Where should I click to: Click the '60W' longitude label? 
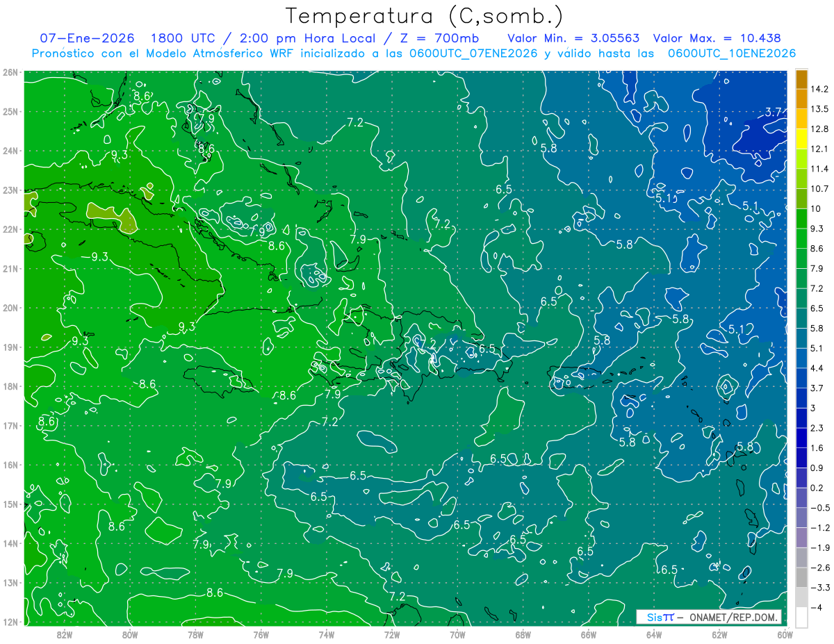coord(784,634)
